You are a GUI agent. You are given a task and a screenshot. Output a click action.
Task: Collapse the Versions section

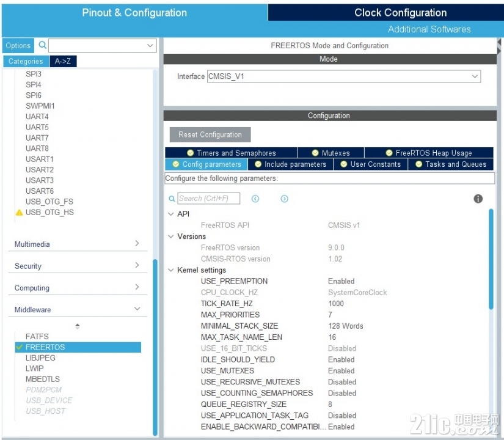170,237
